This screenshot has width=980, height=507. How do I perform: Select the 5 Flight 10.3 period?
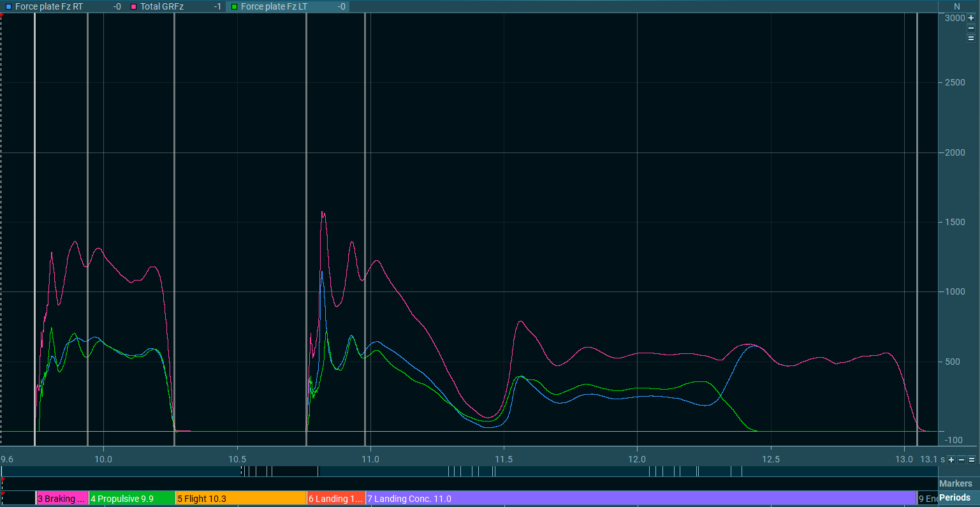click(x=240, y=499)
